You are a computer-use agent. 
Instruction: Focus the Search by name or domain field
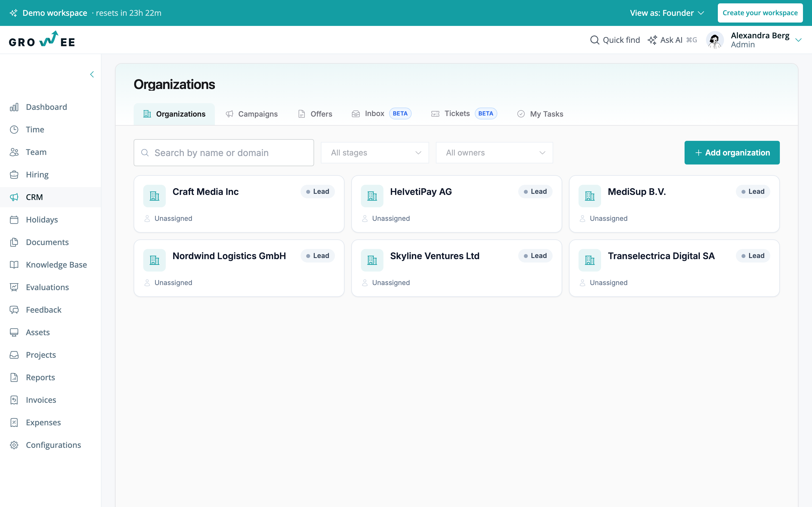pyautogui.click(x=224, y=153)
